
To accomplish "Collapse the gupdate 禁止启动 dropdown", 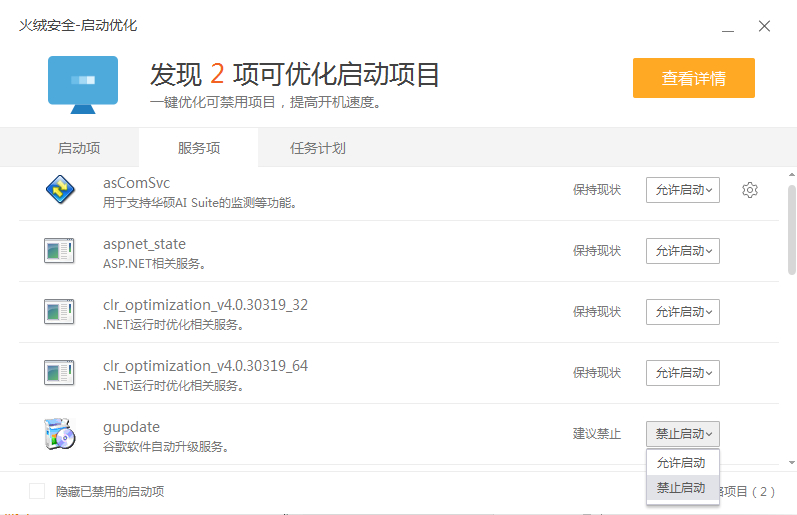I will (x=683, y=434).
